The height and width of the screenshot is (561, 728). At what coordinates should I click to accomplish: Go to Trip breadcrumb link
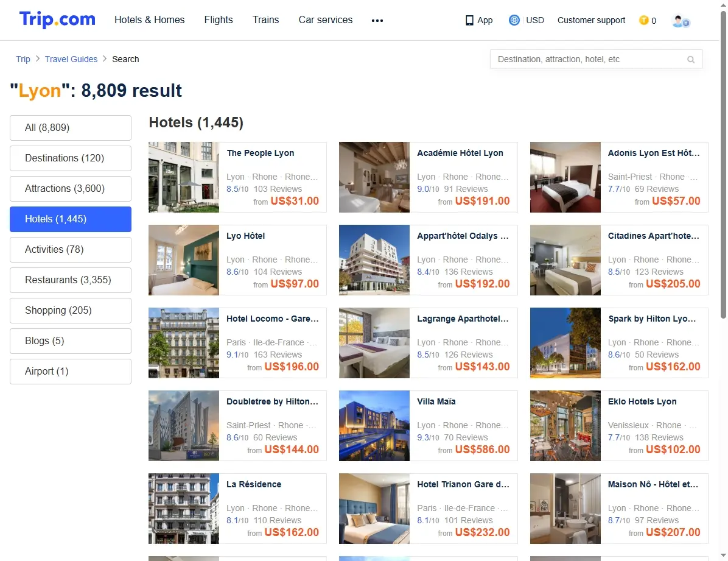[x=23, y=59]
